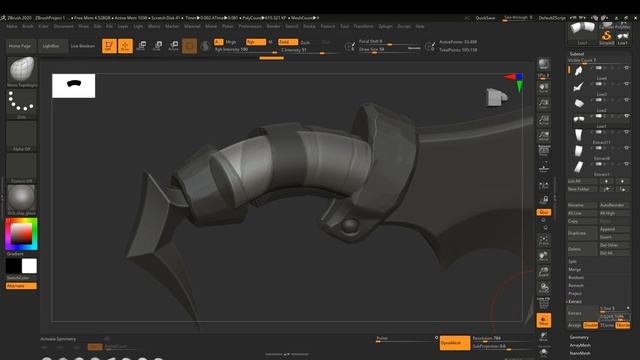Open the Material menu
This screenshot has height=360, width=640.
tap(192, 26)
